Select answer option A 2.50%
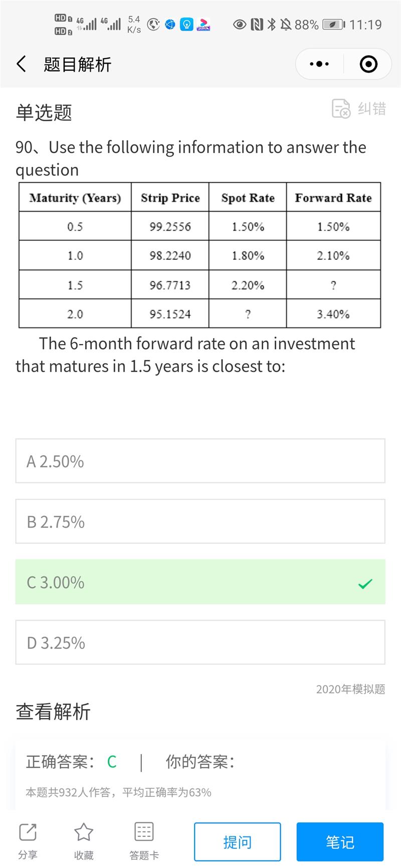Image resolution: width=401 pixels, height=868 pixels. (x=200, y=461)
